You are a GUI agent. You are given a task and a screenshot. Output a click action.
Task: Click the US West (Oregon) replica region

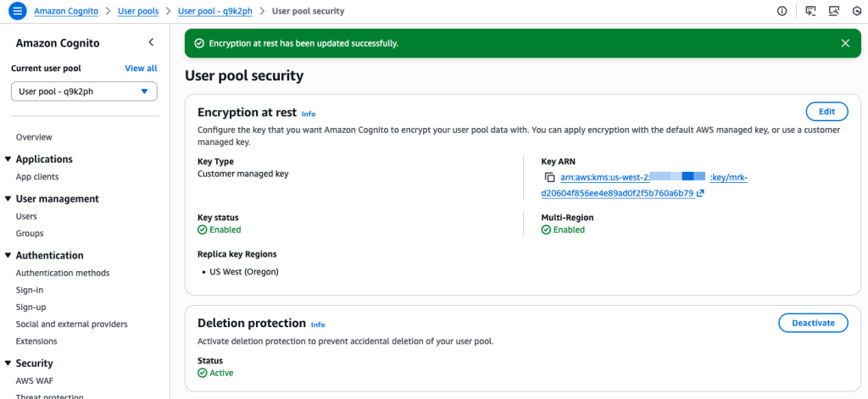(244, 272)
